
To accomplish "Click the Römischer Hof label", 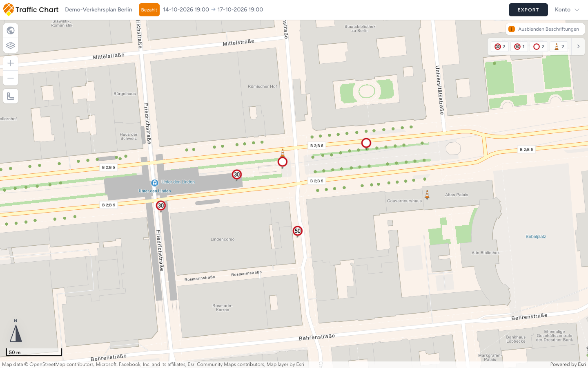I will tap(262, 86).
